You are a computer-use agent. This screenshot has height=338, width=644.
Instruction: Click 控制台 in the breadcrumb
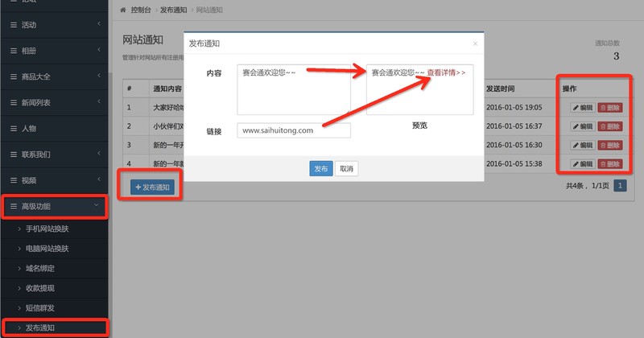(x=141, y=10)
